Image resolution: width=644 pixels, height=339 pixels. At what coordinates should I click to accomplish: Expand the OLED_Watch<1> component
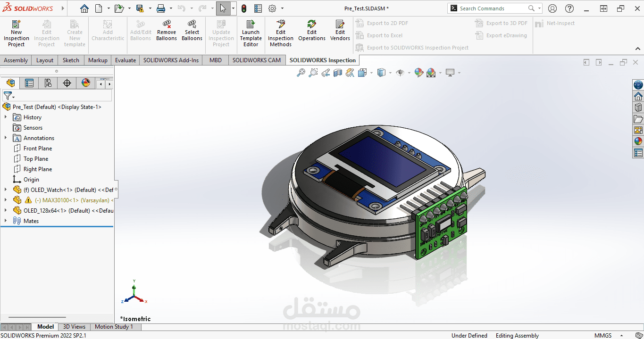(6, 190)
